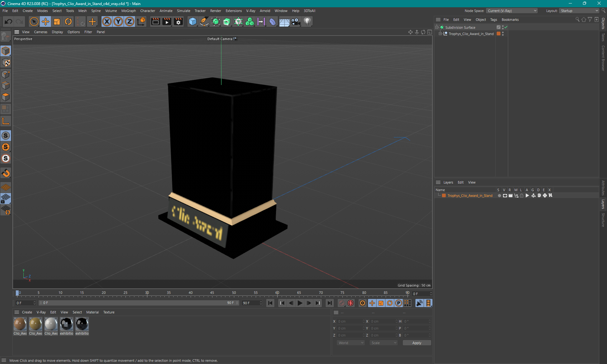607x364 pixels.
Task: Add a Light object with bulb icon
Action: click(x=307, y=21)
